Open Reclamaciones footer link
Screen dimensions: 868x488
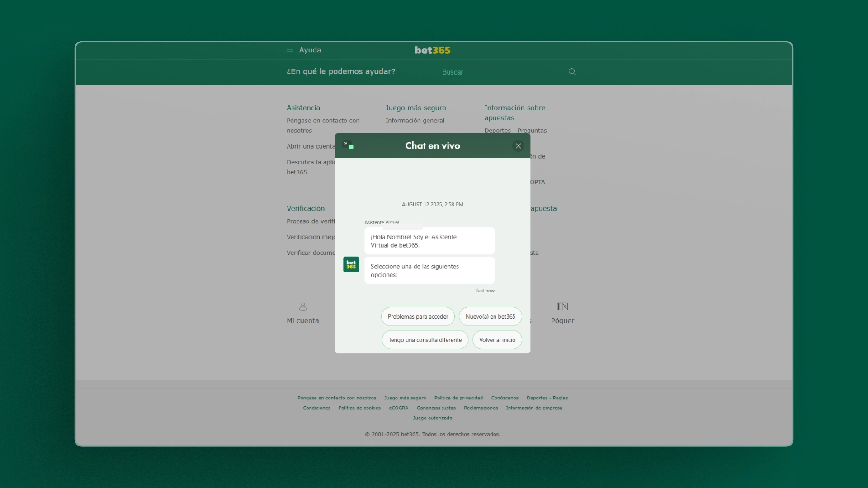[481, 408]
